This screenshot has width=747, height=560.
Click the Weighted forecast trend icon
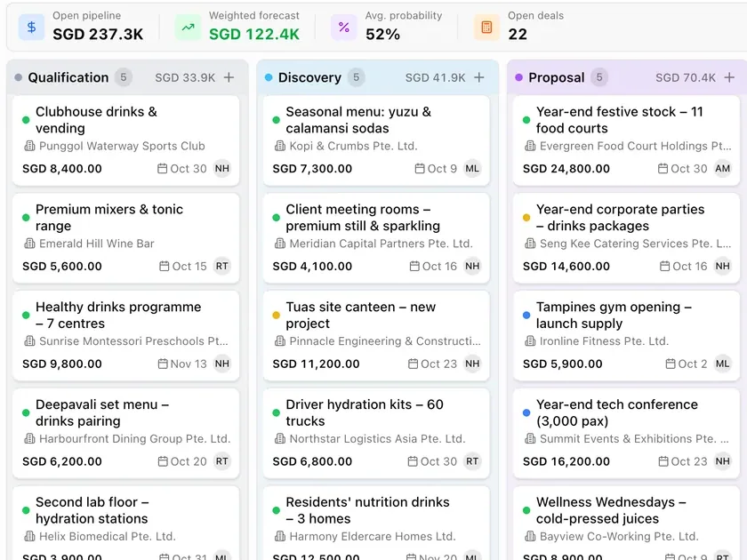188,28
